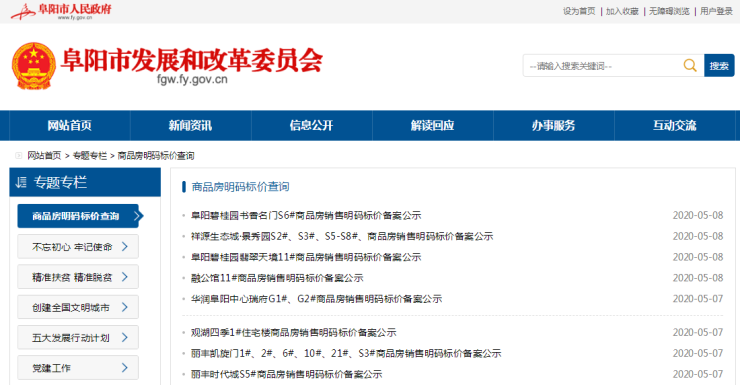Open 阜阳碧桂园翡翠天境11# 备案公示 article
The width and height of the screenshot is (740, 385).
pyautogui.click(x=306, y=257)
